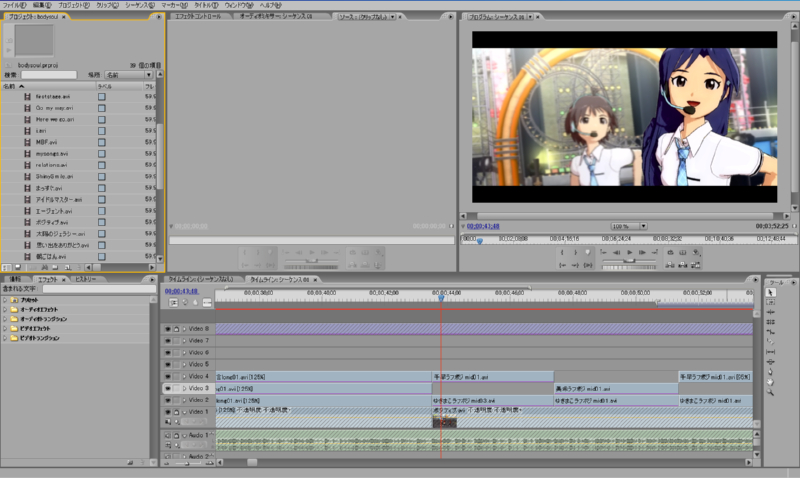Open the ウィンドウ menu

tap(238, 5)
